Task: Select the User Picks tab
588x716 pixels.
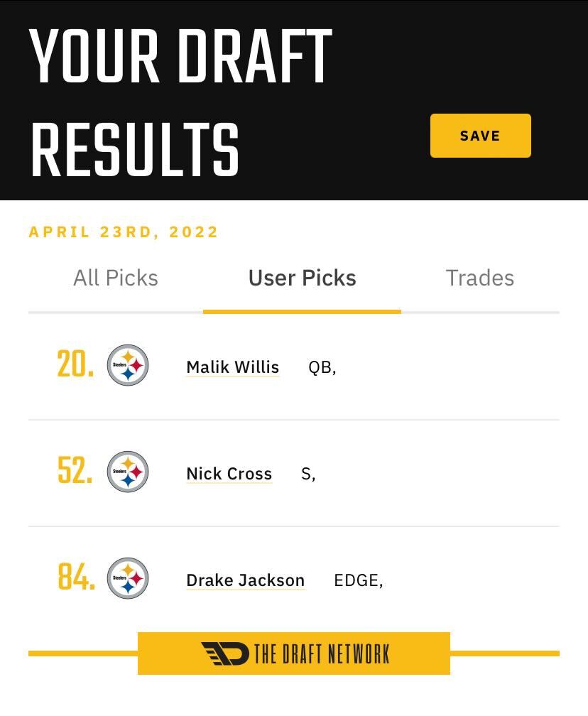Action: click(x=303, y=278)
